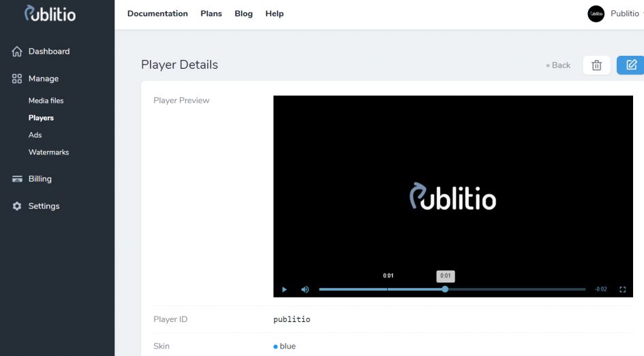Click the 'Player Details' heading

pos(179,65)
